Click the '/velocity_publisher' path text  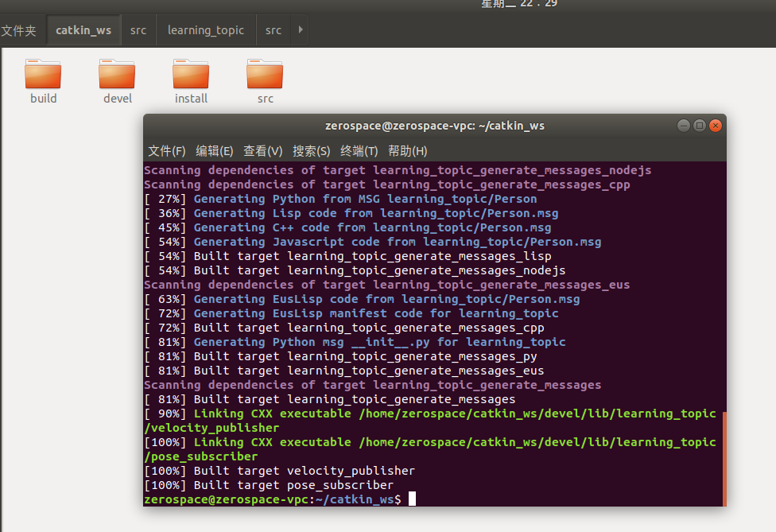pyautogui.click(x=211, y=428)
